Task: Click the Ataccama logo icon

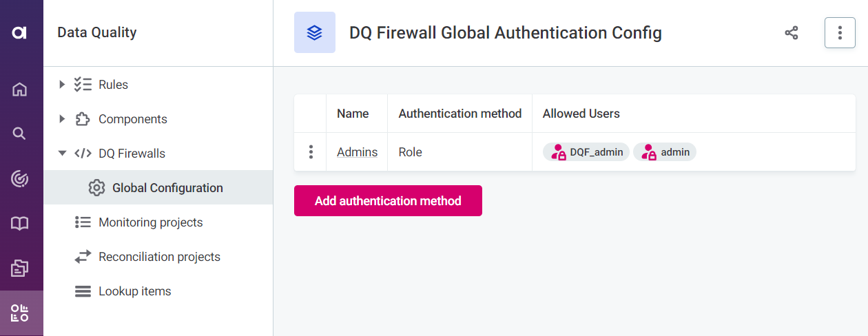Action: (19, 32)
